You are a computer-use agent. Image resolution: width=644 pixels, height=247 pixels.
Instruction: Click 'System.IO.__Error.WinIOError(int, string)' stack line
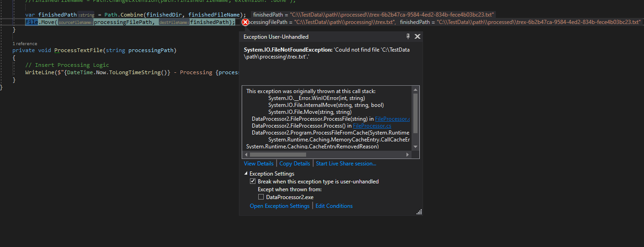coord(317,98)
